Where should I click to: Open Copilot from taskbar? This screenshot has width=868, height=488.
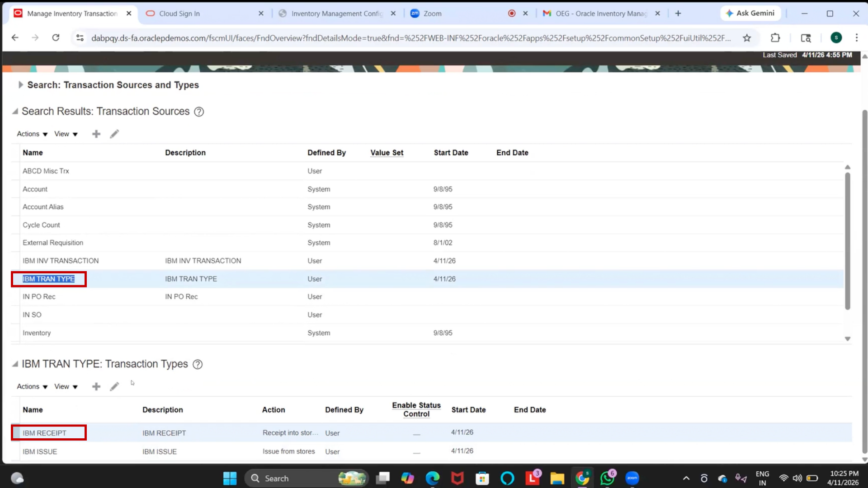click(407, 478)
